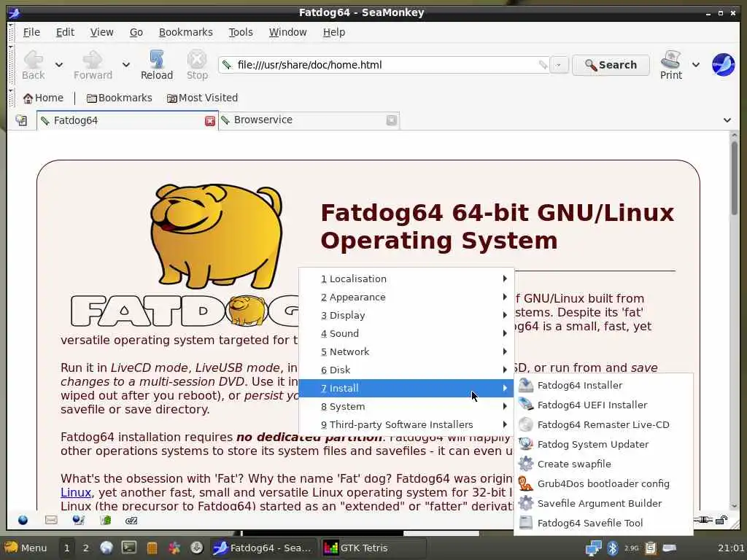Open Create swapfile tool
Viewport: 747px width, 560px height.
[x=603, y=464]
